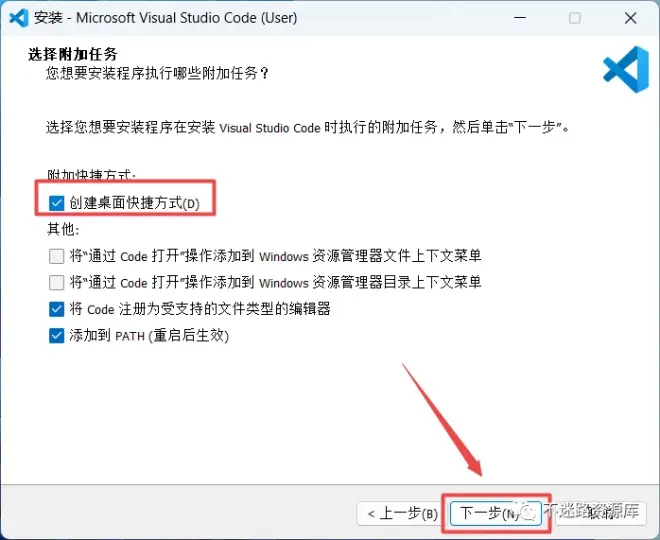Screen dimensions: 660x540
Task: Toggle 将 Code 注册为受支持的文件类型的编辑器
Action: 56,309
